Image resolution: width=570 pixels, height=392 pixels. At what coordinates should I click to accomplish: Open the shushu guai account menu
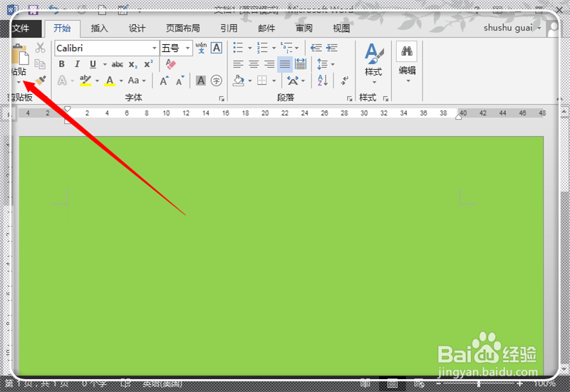[x=512, y=28]
